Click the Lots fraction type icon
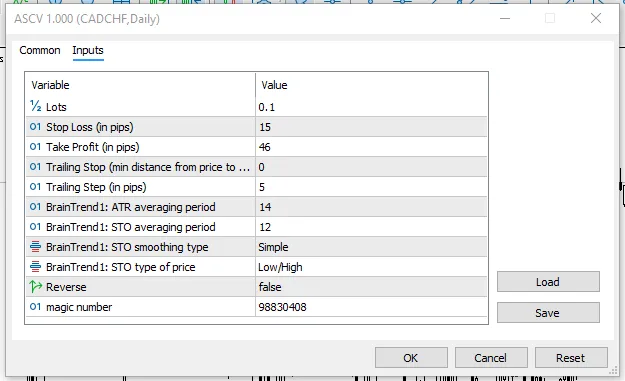This screenshot has width=625, height=381. (35, 106)
